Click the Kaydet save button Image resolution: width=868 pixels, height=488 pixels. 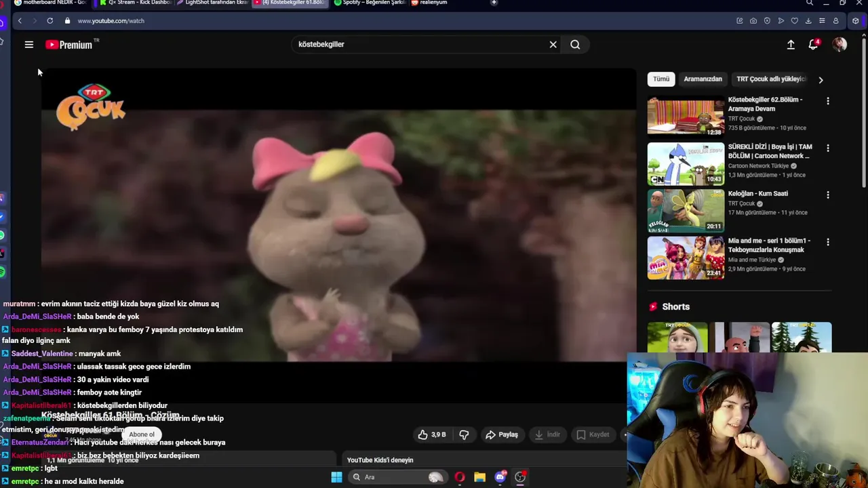593,434
